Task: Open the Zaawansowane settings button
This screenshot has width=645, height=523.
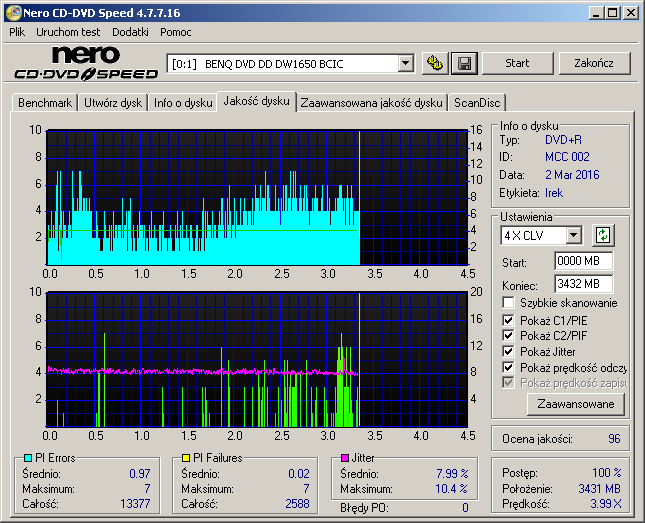Action: tap(575, 404)
